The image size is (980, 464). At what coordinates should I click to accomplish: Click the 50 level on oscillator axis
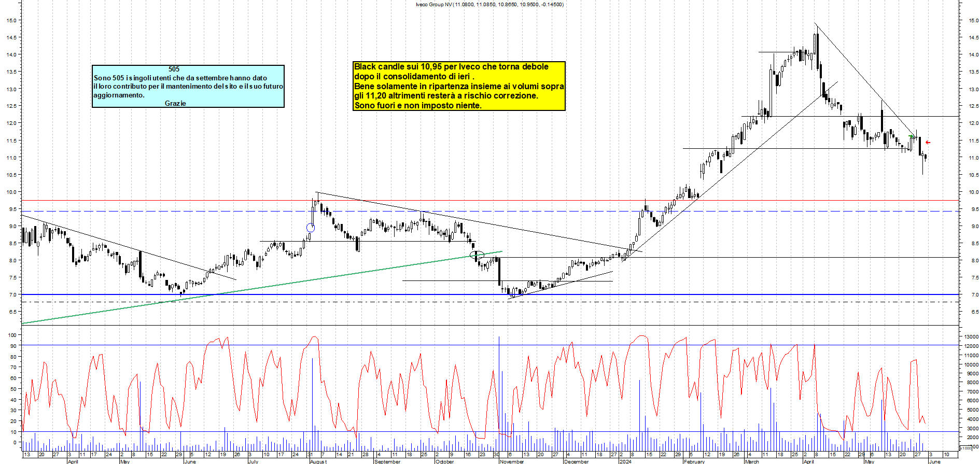tap(13, 389)
